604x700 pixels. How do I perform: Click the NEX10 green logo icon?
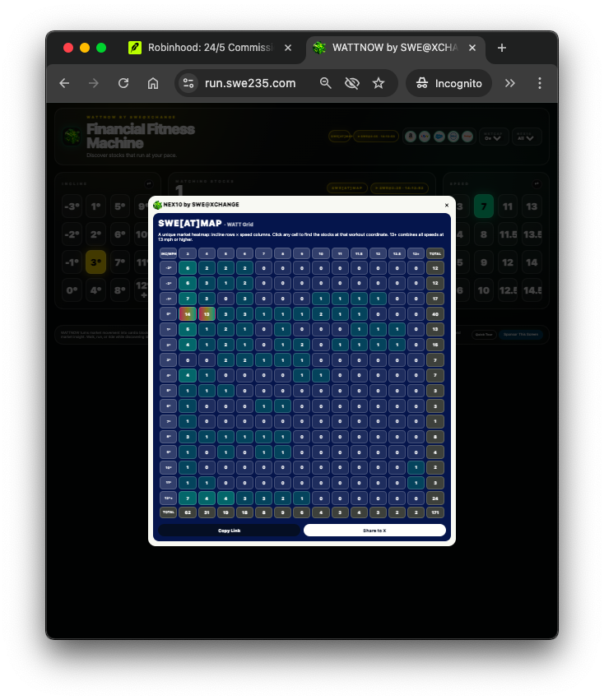point(157,205)
